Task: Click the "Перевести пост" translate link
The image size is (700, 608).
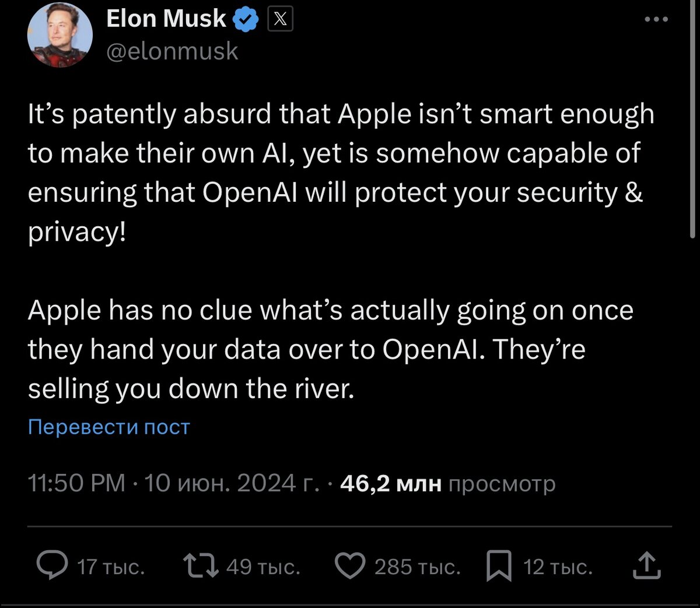Action: point(109,427)
